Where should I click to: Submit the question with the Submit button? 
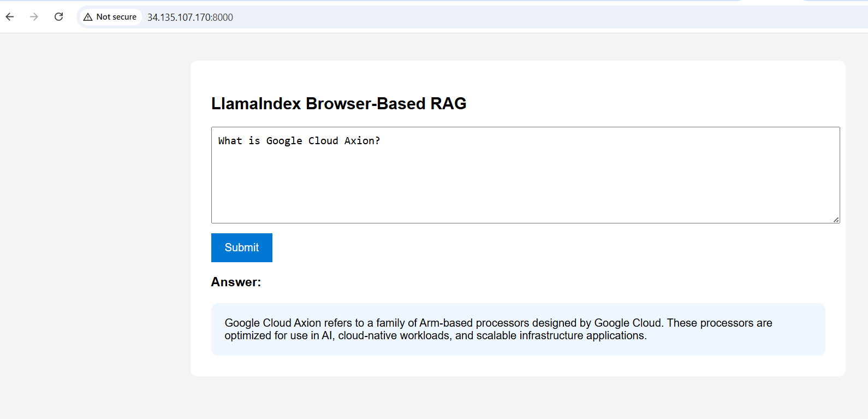tap(242, 247)
